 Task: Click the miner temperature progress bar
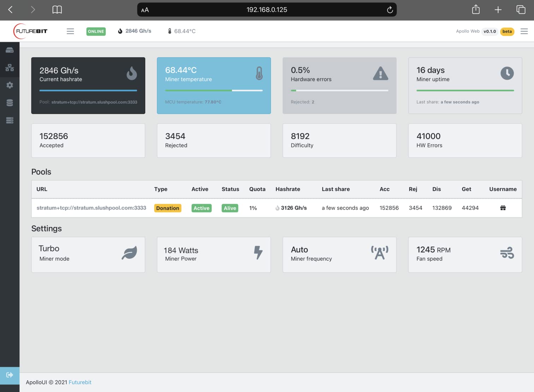click(214, 90)
